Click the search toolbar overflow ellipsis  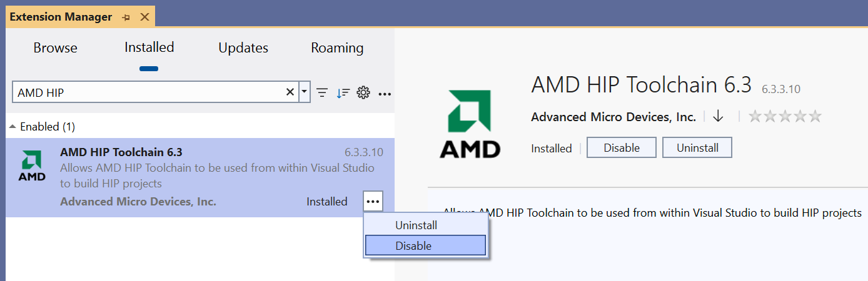coord(385,94)
